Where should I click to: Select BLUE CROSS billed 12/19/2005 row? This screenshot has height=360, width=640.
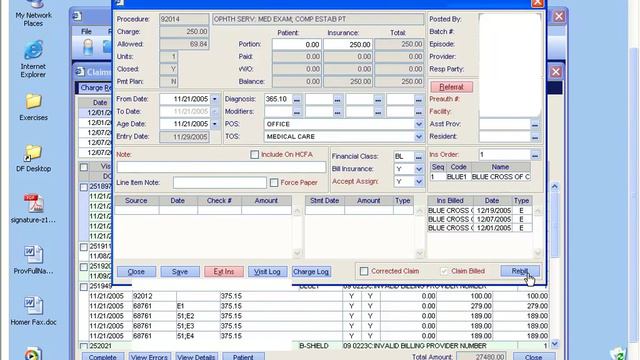(x=480, y=211)
